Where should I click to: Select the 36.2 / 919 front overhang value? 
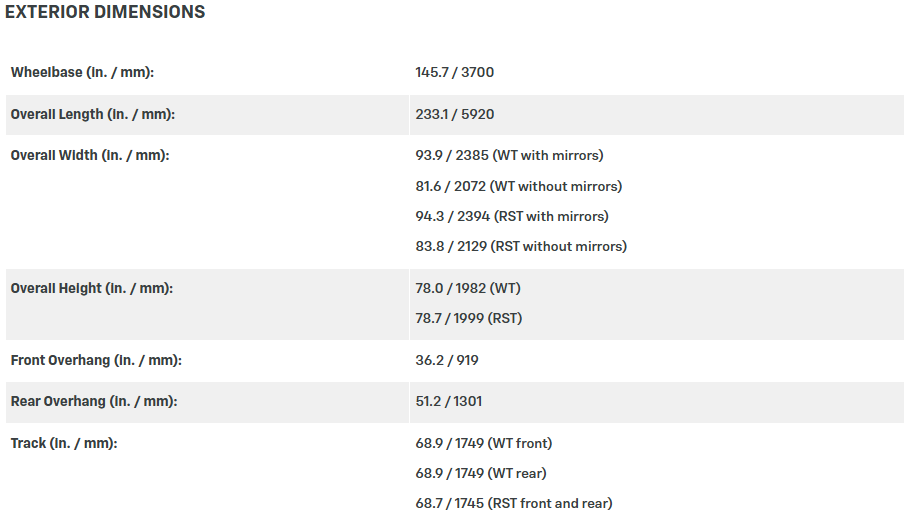tap(447, 361)
